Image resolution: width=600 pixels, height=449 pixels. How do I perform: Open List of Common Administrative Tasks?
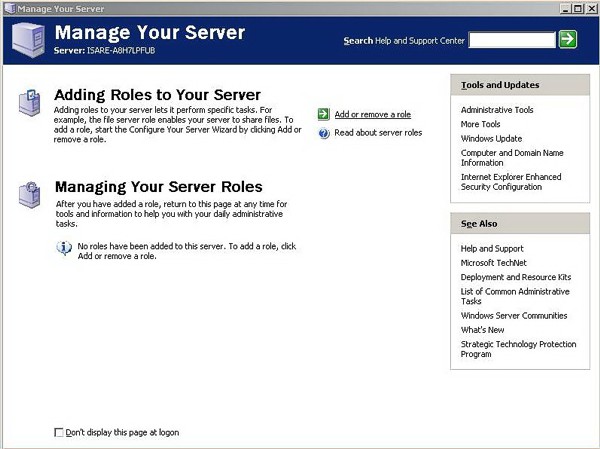(x=515, y=296)
